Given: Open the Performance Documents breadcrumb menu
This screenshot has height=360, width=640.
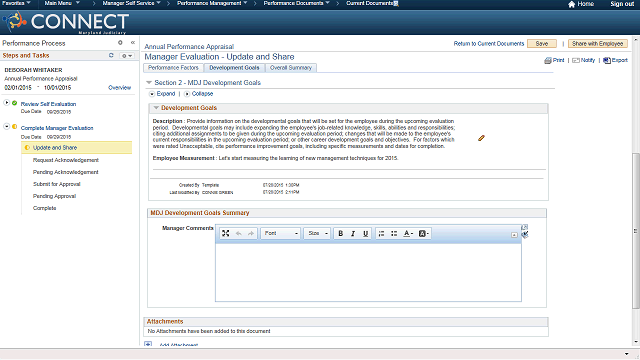Looking at the screenshot, I should click(x=297, y=3).
